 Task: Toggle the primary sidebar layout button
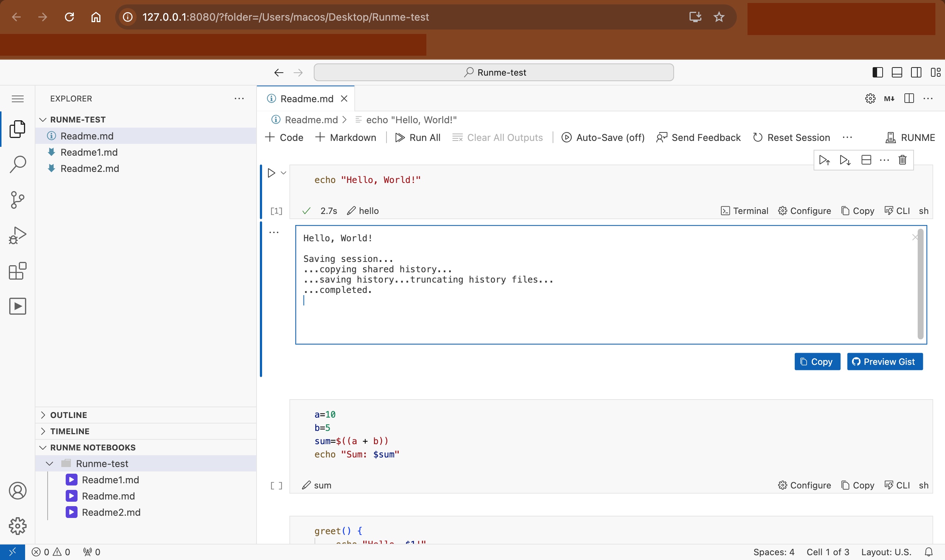[877, 72]
